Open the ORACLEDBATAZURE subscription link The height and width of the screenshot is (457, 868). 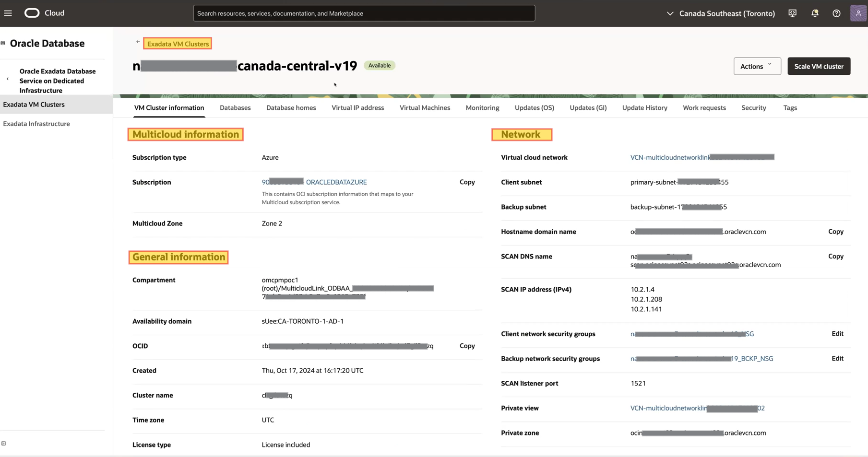[x=314, y=182]
